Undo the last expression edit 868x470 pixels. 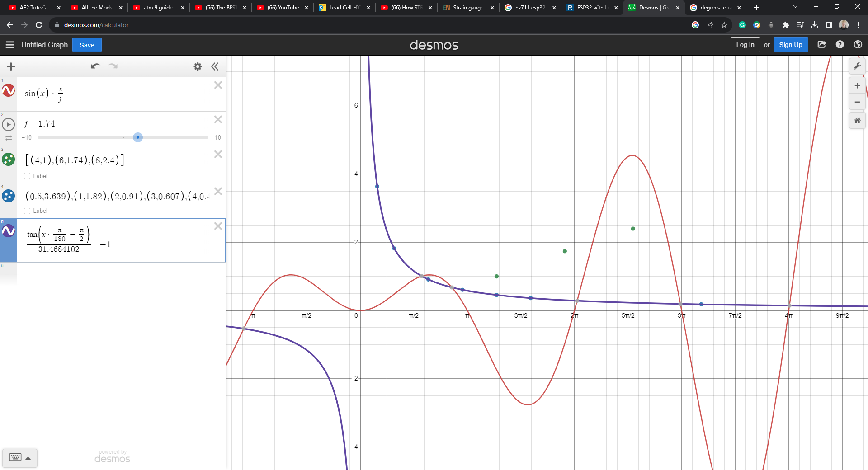coord(95,66)
